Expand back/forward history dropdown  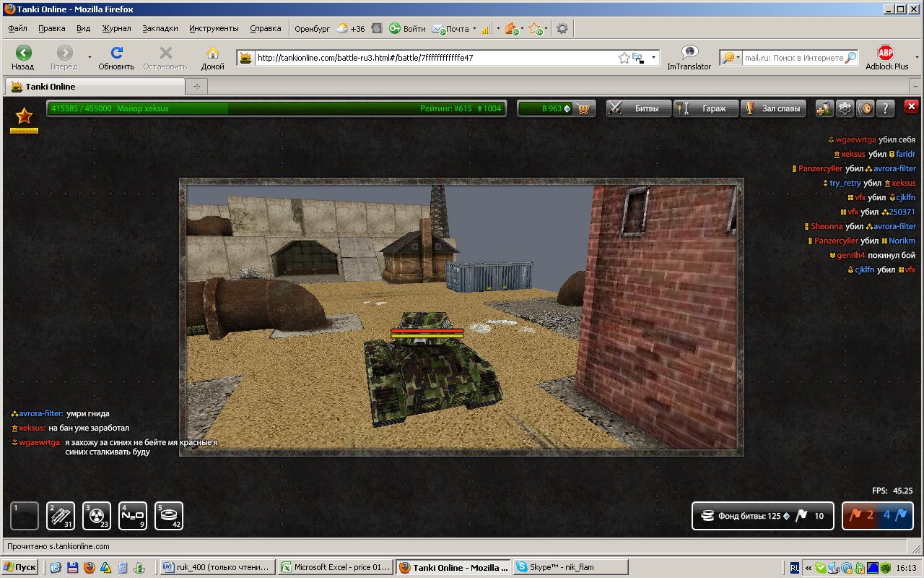coord(90,57)
